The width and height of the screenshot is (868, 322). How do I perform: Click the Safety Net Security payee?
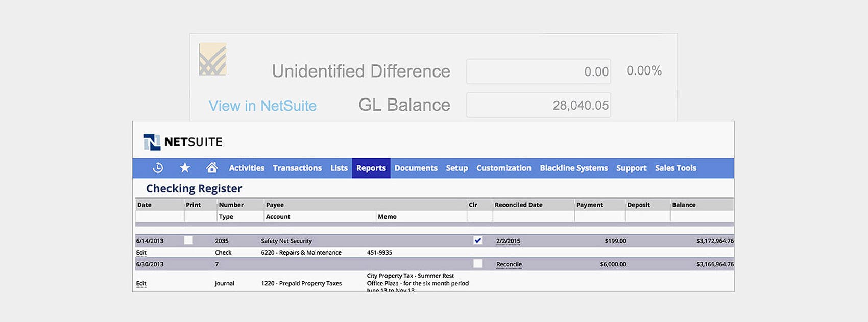pos(286,241)
